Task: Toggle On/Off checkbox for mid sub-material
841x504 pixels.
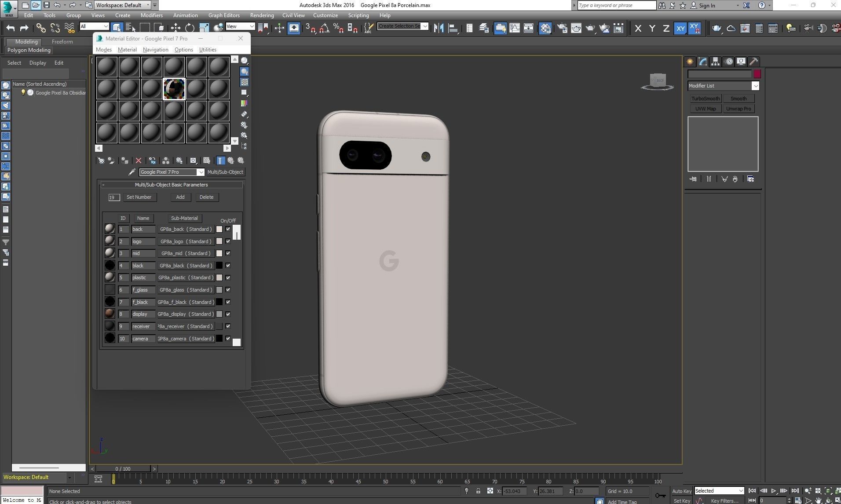Action: point(228,253)
